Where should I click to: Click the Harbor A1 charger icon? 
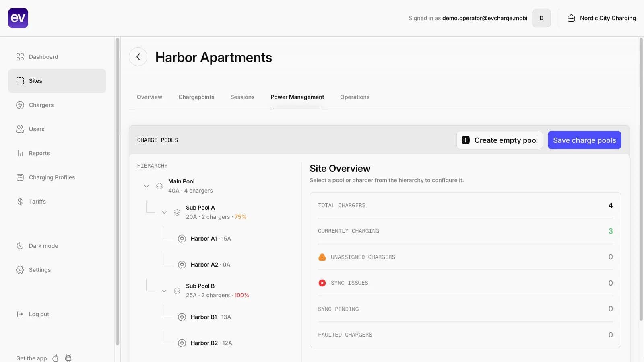182,239
